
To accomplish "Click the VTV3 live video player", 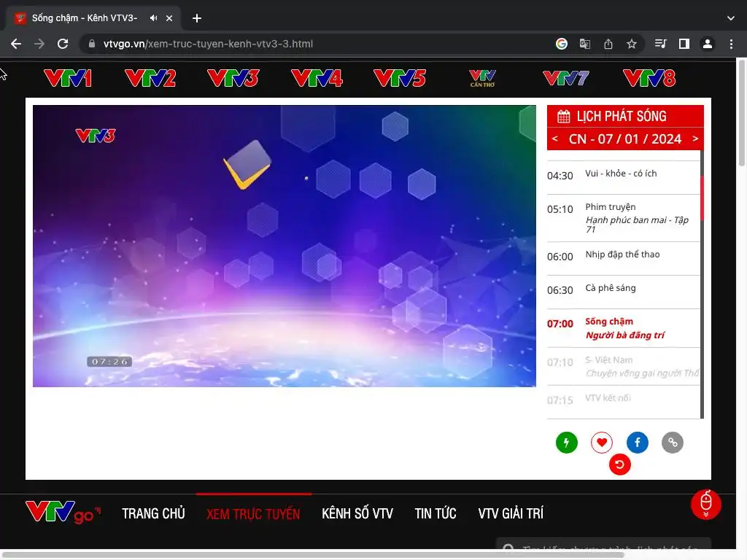I will [285, 246].
